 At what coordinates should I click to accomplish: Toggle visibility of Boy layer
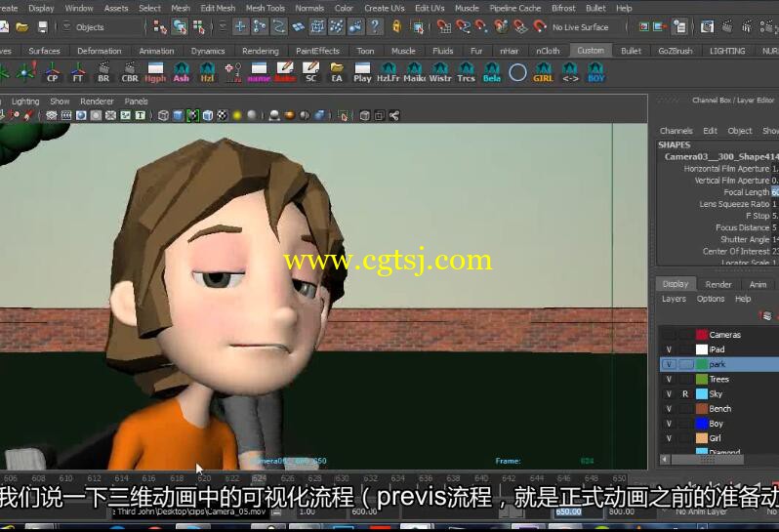[669, 424]
